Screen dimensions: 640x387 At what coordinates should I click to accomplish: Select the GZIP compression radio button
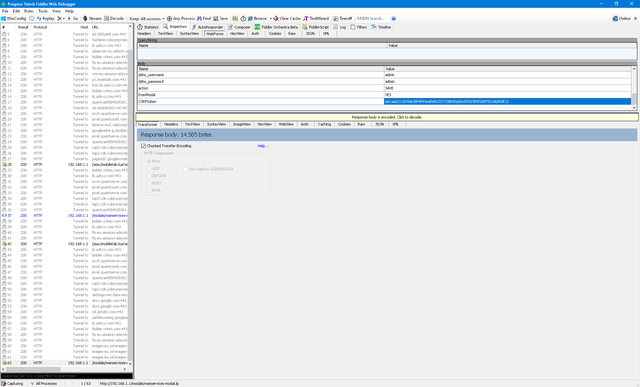pos(149,169)
